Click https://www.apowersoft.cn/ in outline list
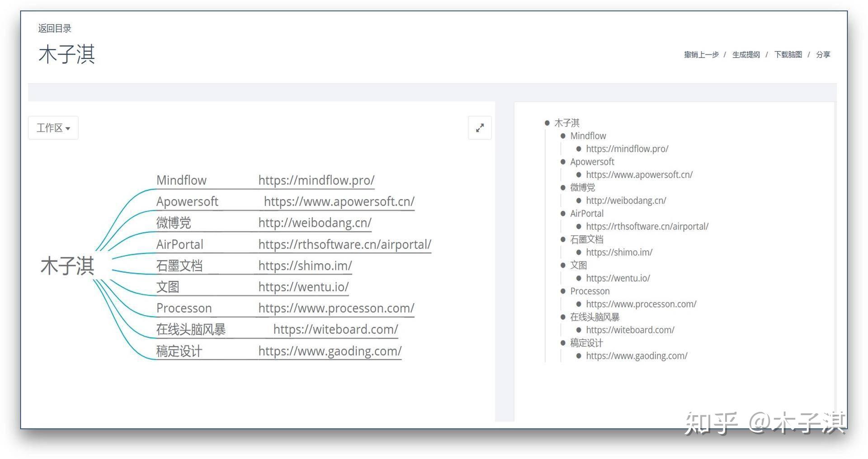This screenshot has height=459, width=868. (x=639, y=175)
